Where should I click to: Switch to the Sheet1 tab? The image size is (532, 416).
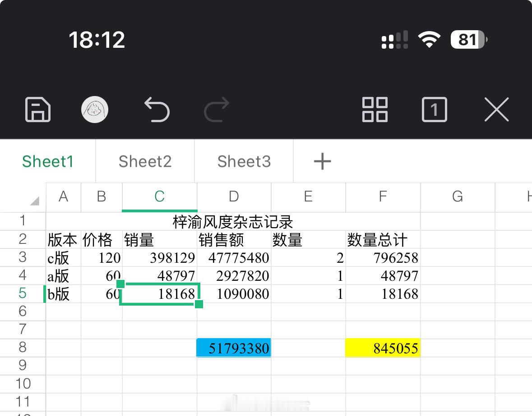[48, 161]
